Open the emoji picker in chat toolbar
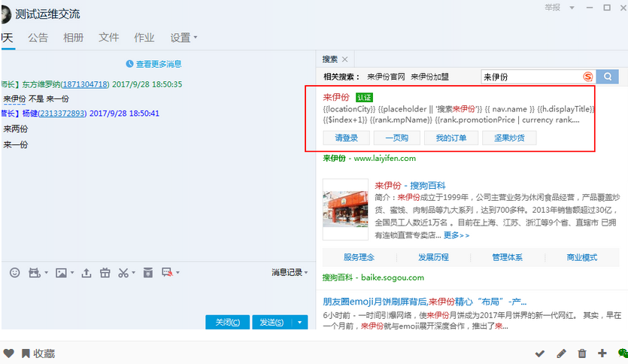 (x=15, y=273)
